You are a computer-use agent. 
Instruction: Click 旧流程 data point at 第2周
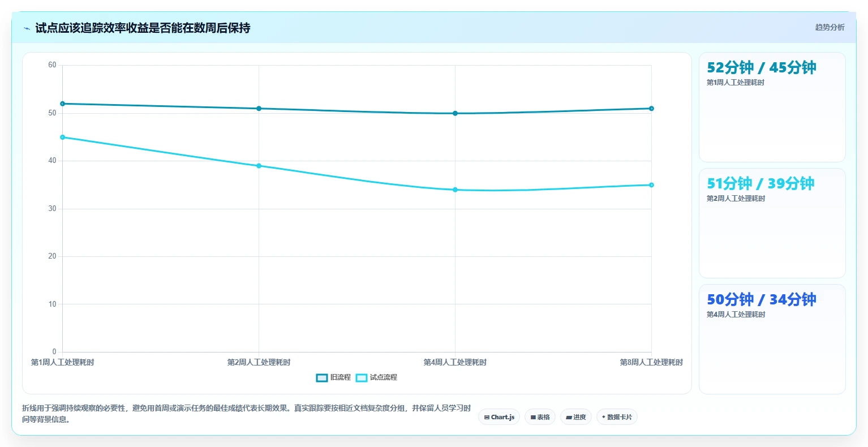259,109
